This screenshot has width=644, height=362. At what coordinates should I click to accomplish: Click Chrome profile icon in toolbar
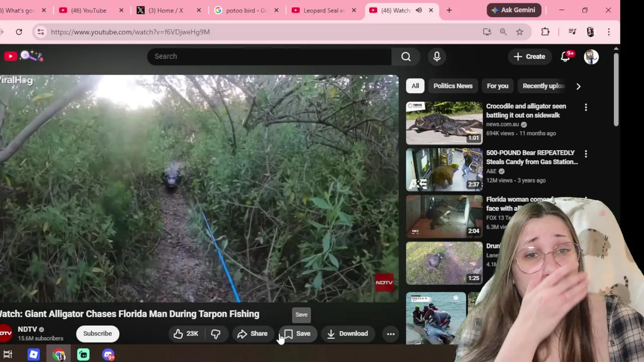591,32
